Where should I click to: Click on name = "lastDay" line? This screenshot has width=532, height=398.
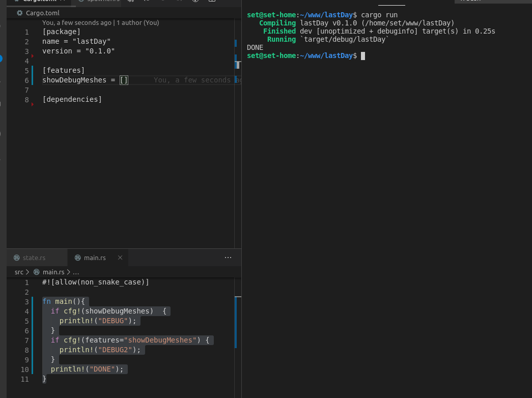76,41
